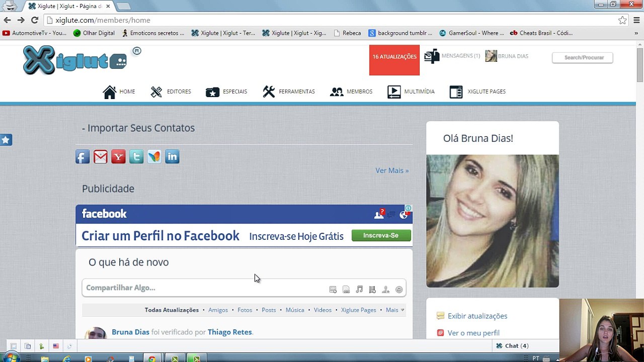This screenshot has width=644, height=362.
Task: Click the Ver Mais link
Action: 392,170
